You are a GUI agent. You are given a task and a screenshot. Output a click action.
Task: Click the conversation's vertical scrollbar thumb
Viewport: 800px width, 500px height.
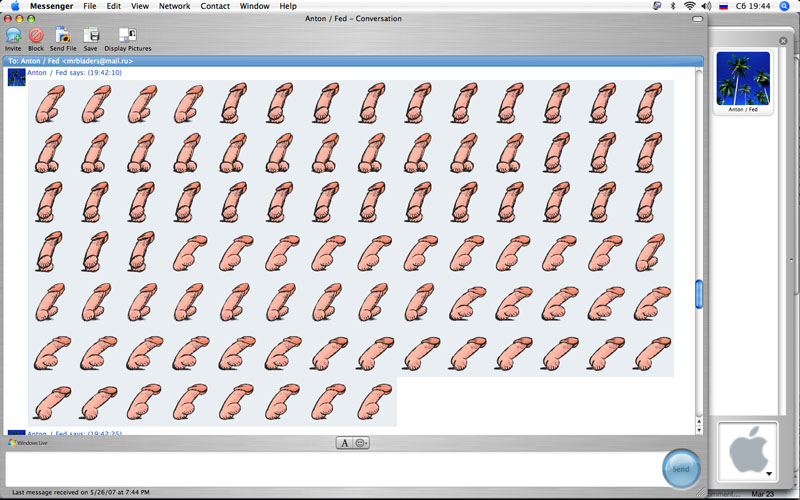699,294
